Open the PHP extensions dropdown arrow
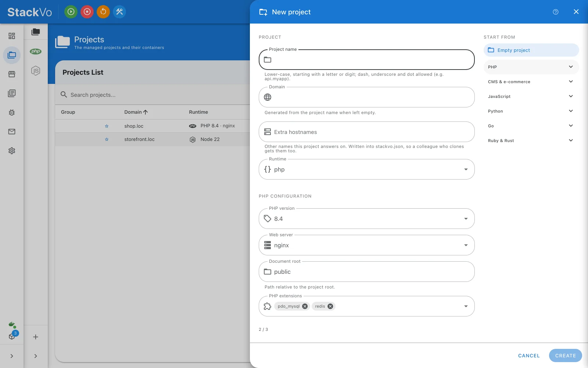The height and width of the screenshot is (368, 588). pyautogui.click(x=466, y=306)
